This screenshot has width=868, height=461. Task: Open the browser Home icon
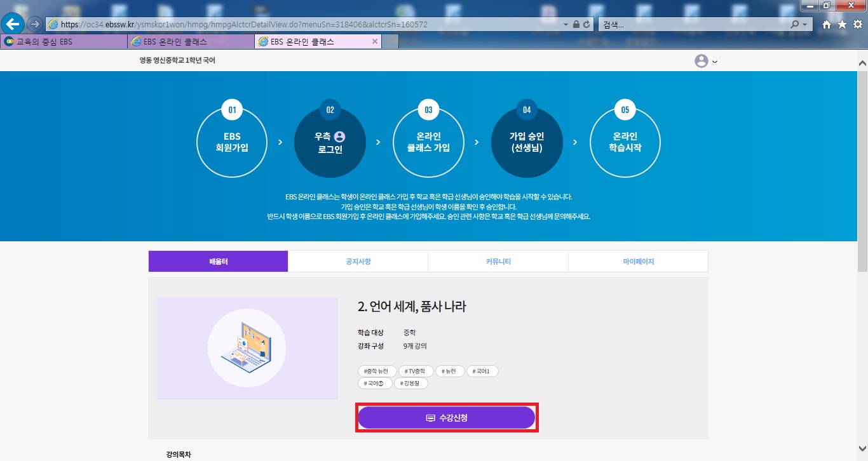tap(827, 24)
